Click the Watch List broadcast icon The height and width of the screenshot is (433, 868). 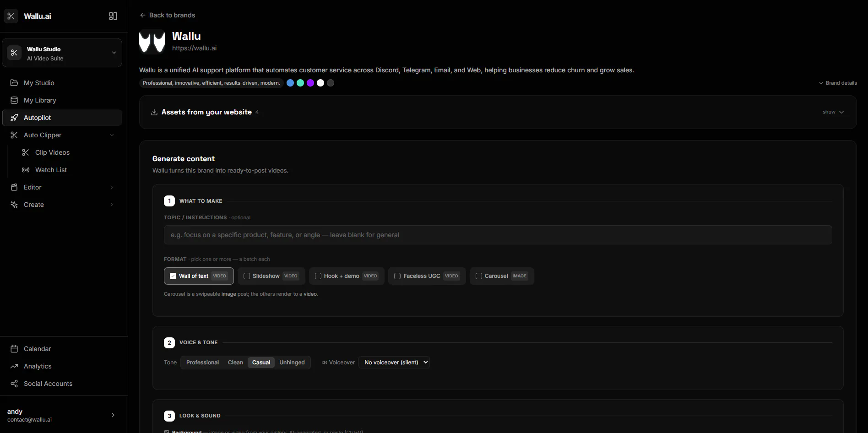coord(26,170)
